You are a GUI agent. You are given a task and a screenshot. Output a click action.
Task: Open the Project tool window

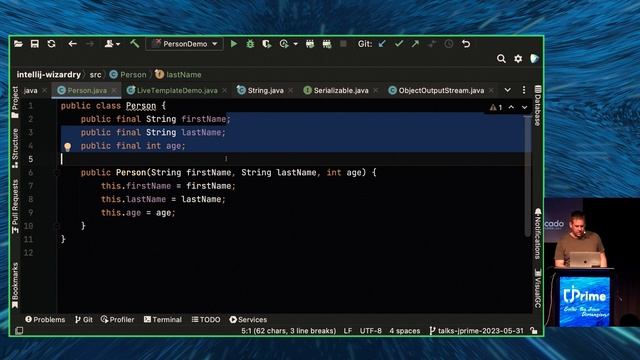[15, 102]
